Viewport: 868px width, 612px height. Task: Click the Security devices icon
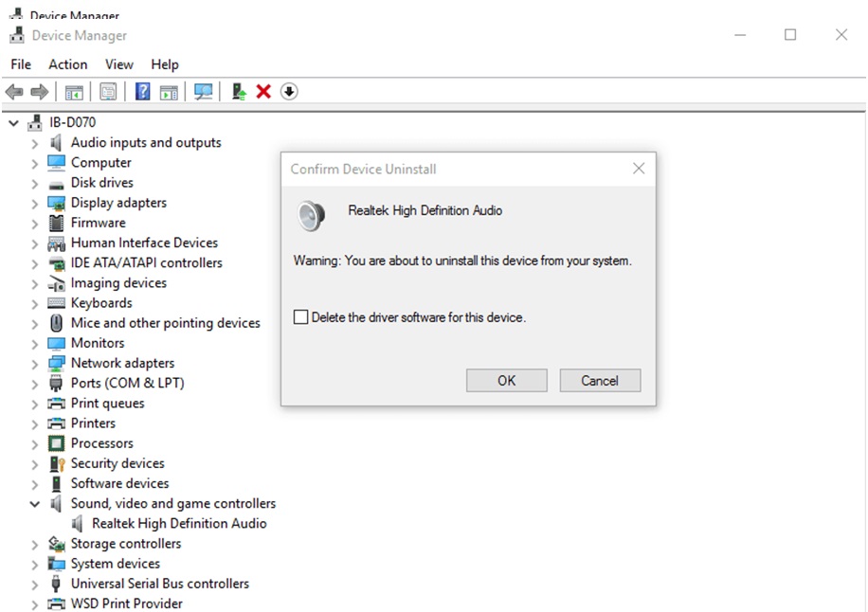click(57, 463)
